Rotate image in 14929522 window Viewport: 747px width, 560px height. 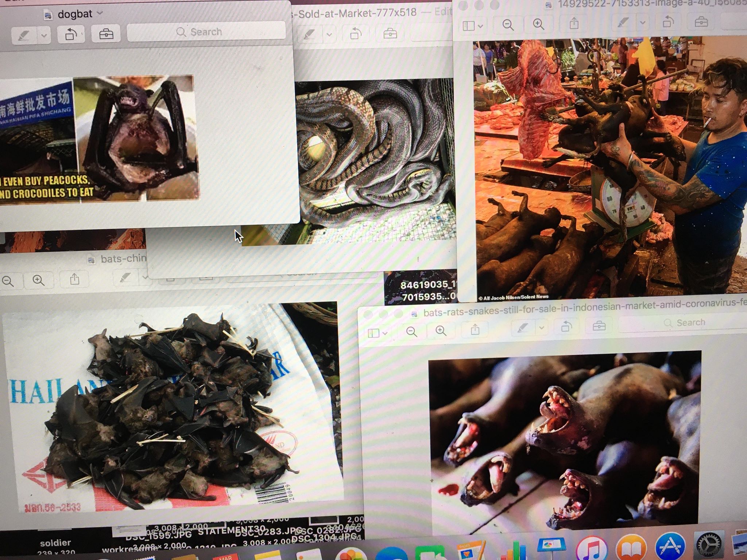tap(668, 22)
